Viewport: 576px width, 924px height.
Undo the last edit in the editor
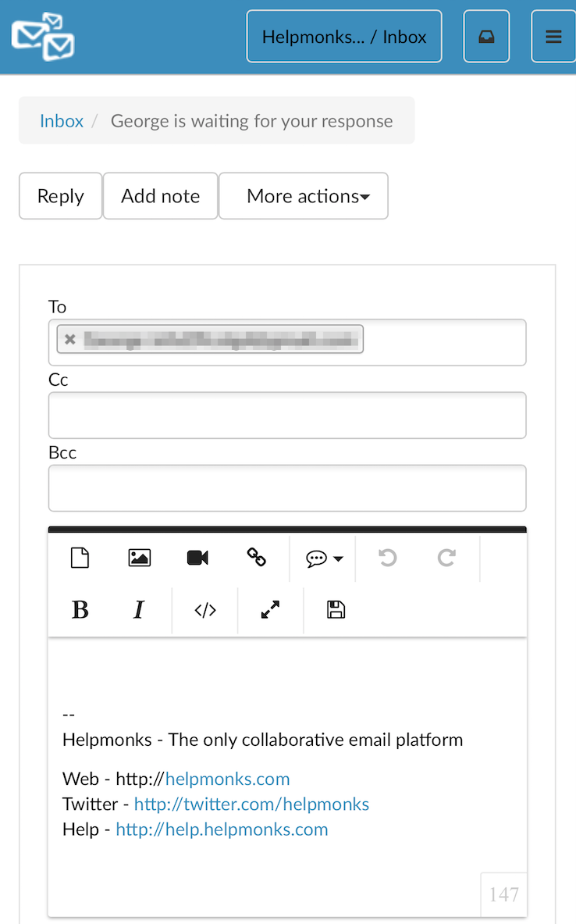(x=387, y=558)
